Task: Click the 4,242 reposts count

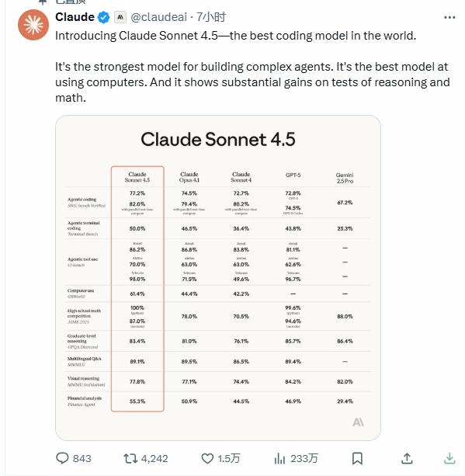Action: click(154, 458)
